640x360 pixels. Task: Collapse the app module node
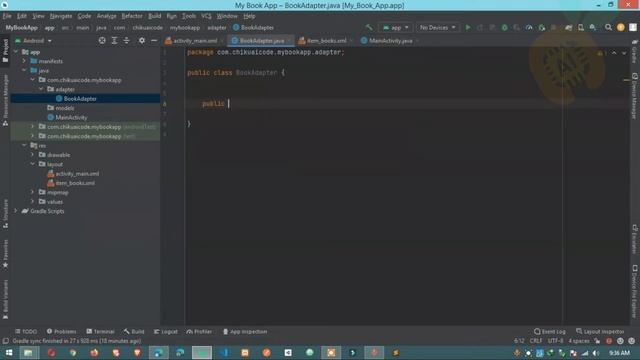[x=16, y=52]
